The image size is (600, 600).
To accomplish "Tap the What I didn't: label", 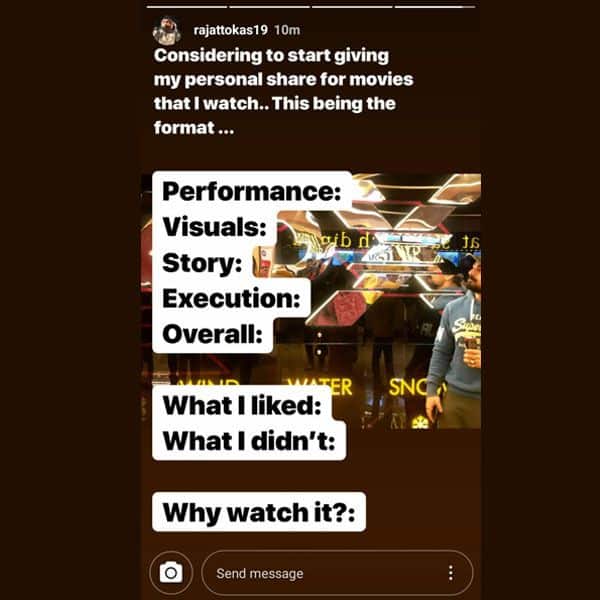I will tap(249, 441).
